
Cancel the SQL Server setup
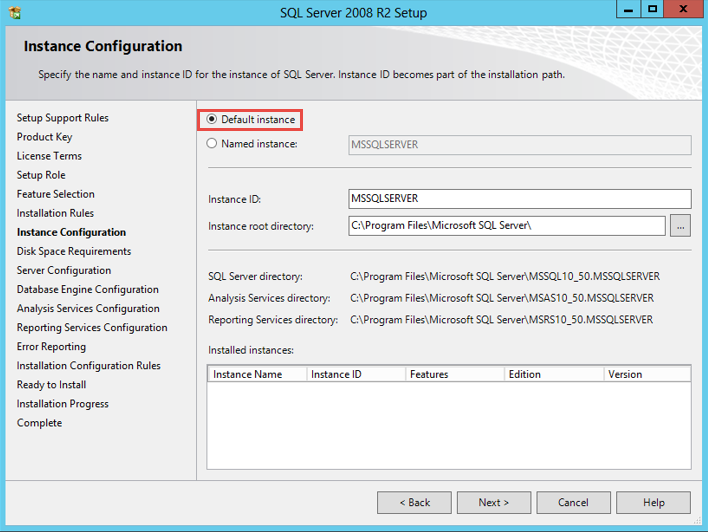[573, 502]
